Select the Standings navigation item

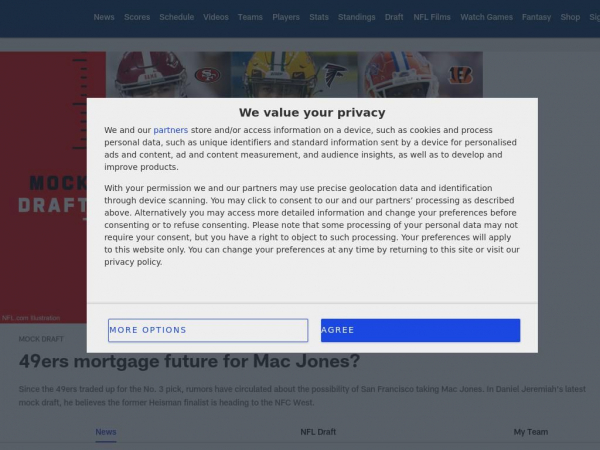(357, 17)
